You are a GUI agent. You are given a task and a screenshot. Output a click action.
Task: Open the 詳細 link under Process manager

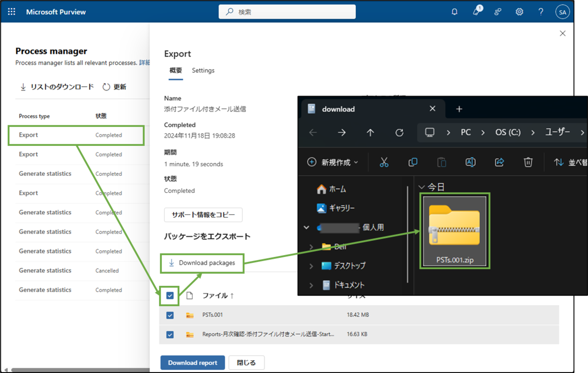145,63
